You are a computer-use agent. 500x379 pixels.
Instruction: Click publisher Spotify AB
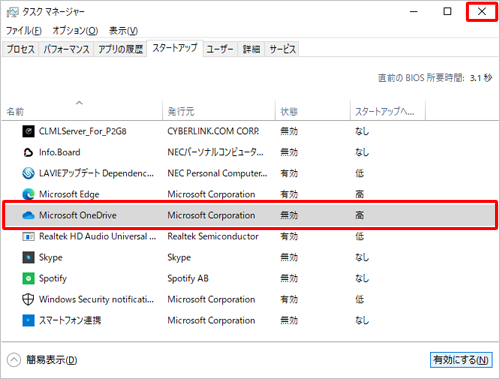click(x=188, y=278)
